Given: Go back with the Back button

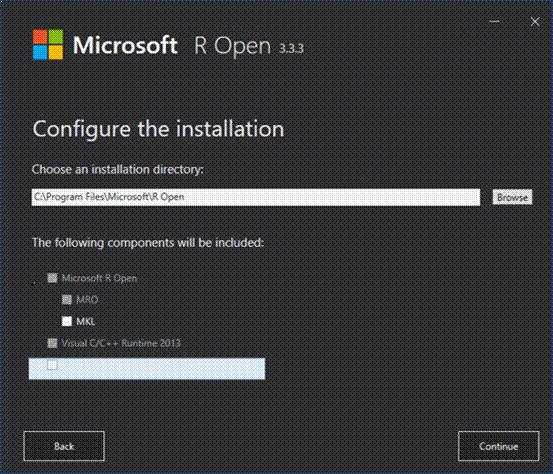Looking at the screenshot, I should [64, 446].
